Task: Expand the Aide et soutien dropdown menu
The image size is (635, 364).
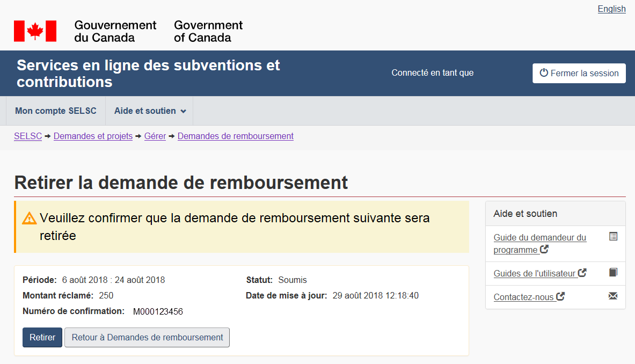Action: (x=150, y=111)
